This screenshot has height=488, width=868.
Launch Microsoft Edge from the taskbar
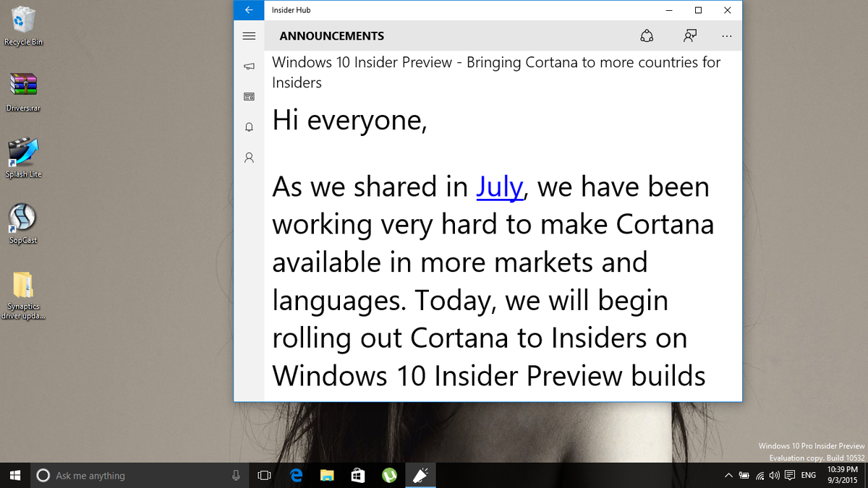click(296, 475)
